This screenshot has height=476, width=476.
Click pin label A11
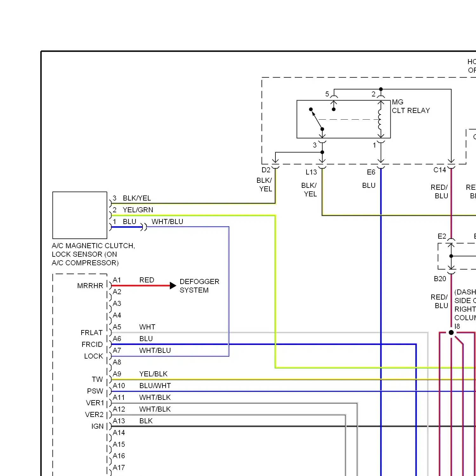point(119,397)
